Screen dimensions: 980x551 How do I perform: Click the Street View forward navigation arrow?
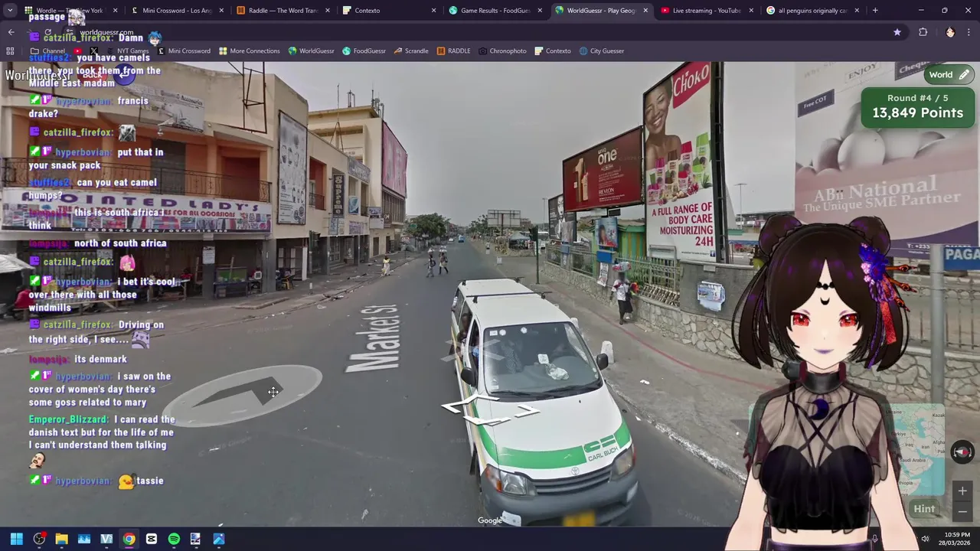(x=241, y=395)
